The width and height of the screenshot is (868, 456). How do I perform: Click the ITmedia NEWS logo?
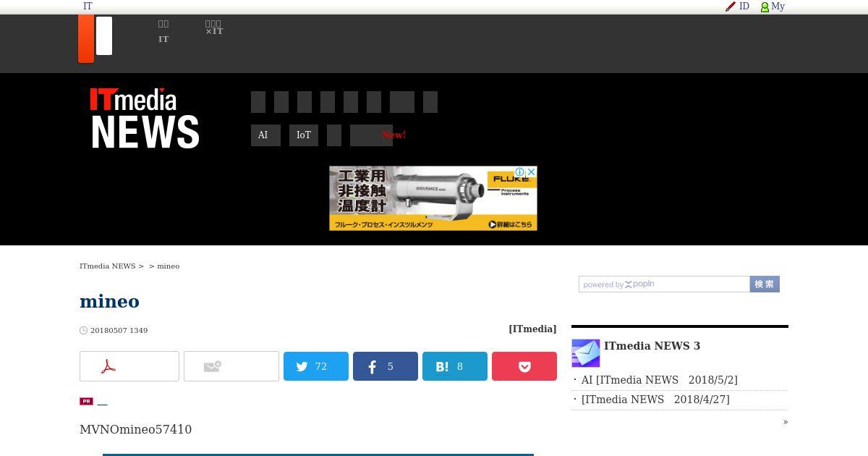pyautogui.click(x=145, y=118)
